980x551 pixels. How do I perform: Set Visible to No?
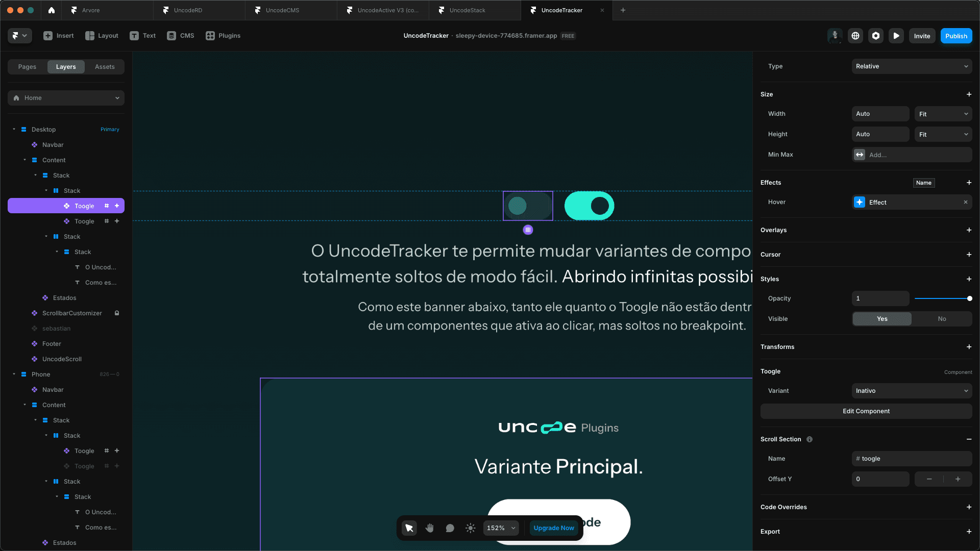coord(942,319)
